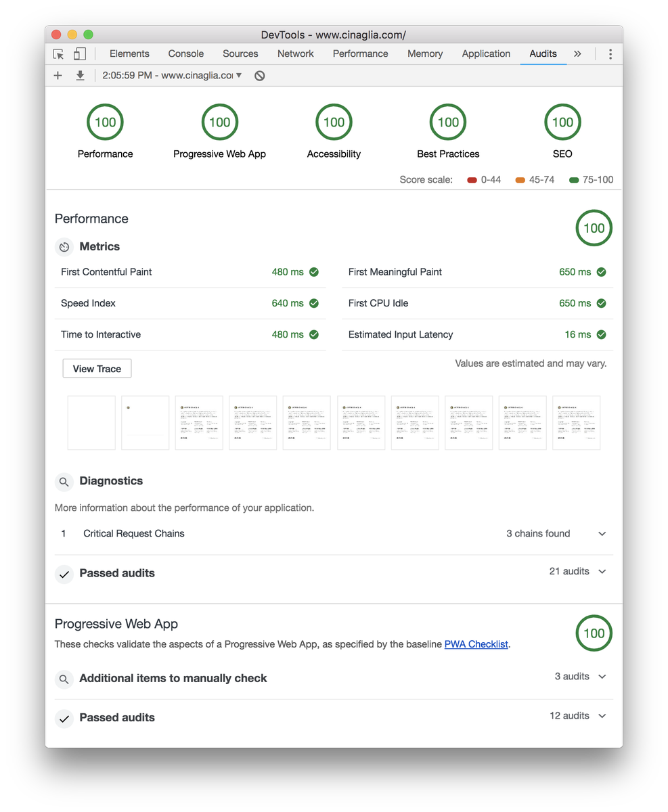Screen dimensions: 668x812
Task: Click the '480 ms' First Contentful Paint value
Action: [288, 272]
